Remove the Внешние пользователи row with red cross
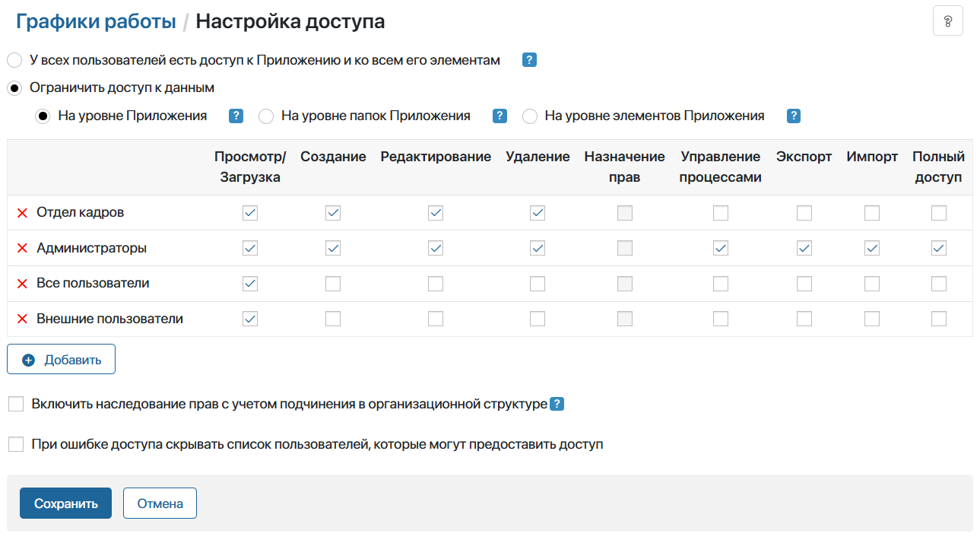Viewport: 980px width, 540px height. click(x=22, y=319)
